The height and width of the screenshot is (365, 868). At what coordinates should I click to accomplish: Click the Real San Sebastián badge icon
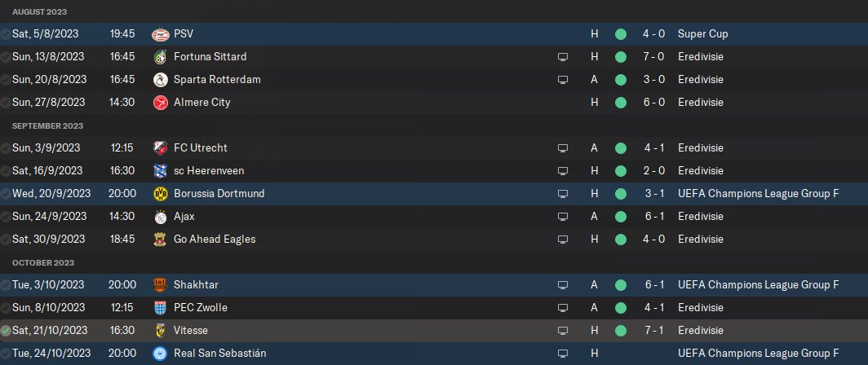pyautogui.click(x=160, y=354)
